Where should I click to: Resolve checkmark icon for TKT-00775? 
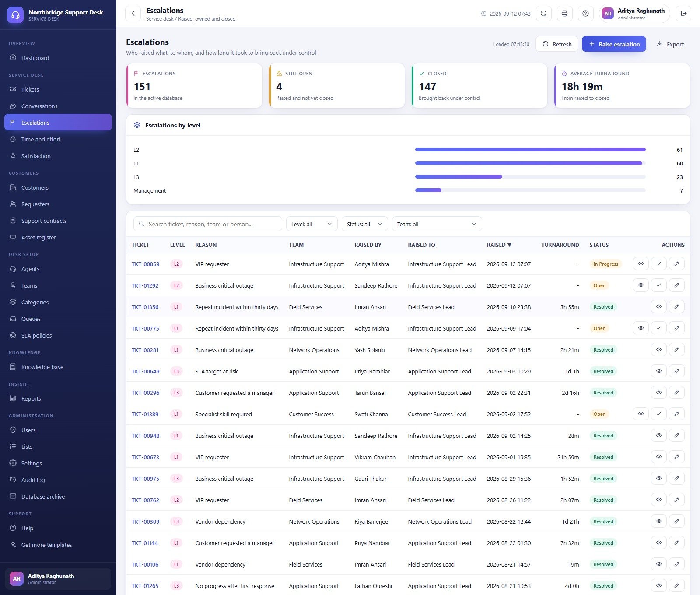658,328
